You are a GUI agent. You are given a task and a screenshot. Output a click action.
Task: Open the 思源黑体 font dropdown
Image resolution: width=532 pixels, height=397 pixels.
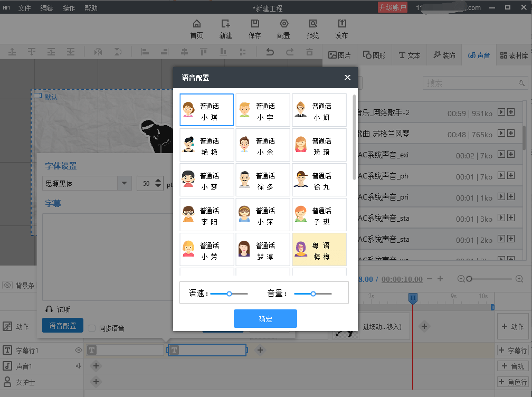coord(125,184)
